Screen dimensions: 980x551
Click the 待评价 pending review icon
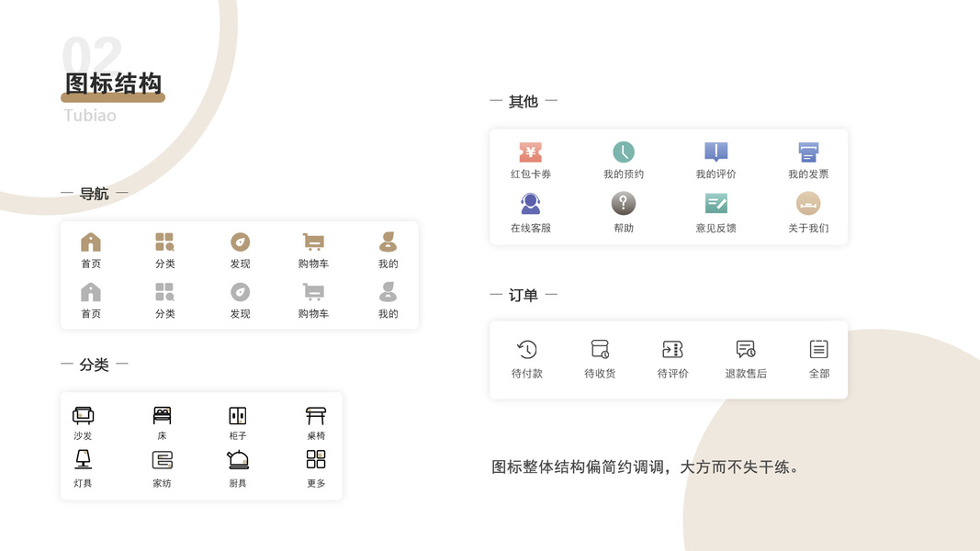pyautogui.click(x=672, y=349)
